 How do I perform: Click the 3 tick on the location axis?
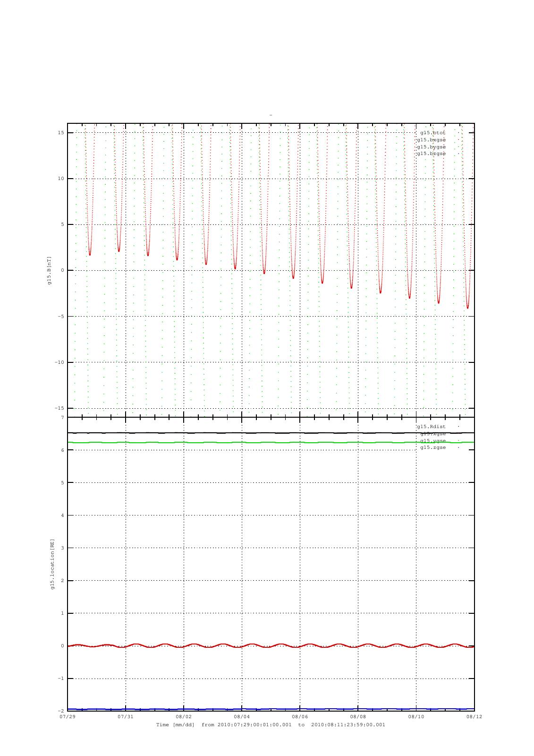[x=63, y=548]
